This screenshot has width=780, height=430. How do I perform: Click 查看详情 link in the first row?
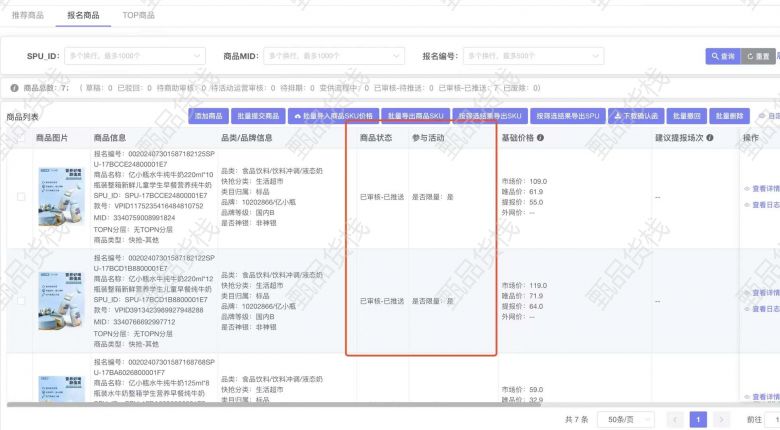pyautogui.click(x=760, y=188)
